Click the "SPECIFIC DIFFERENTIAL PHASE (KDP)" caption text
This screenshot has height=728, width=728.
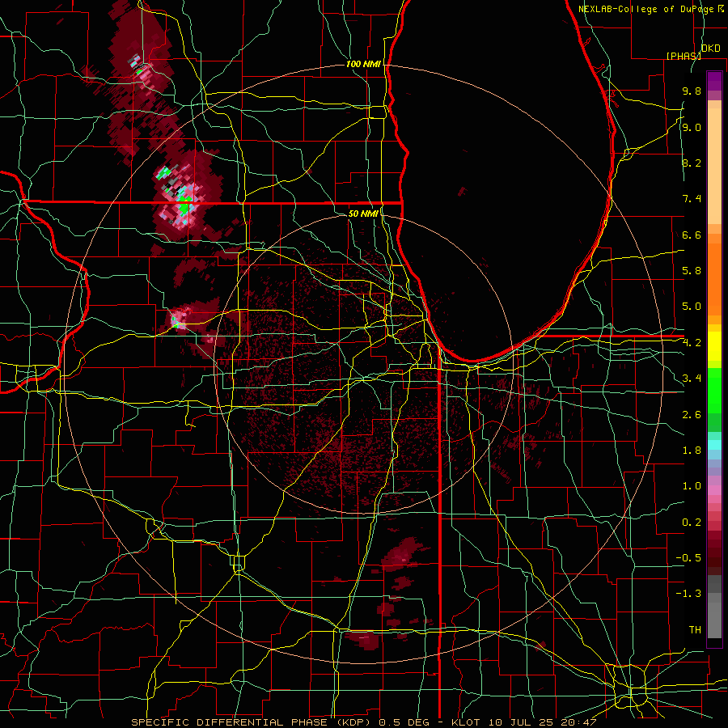(x=253, y=722)
